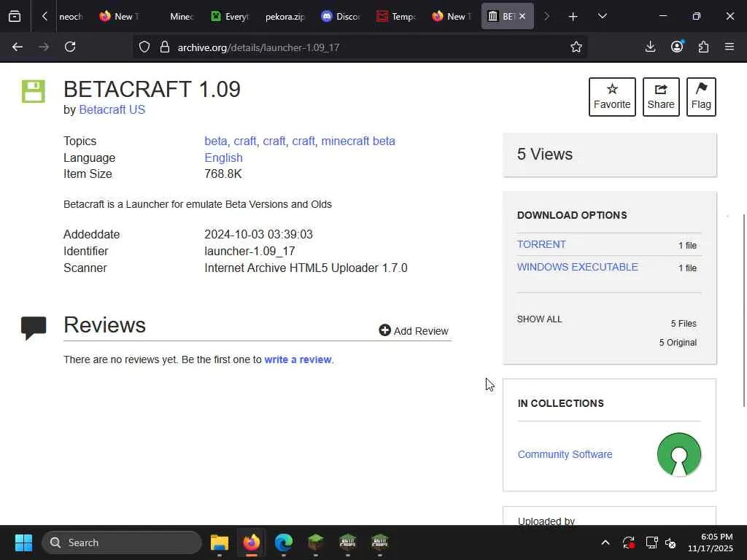The height and width of the screenshot is (560, 747).
Task: Bookmark this page with the star icon
Action: click(x=576, y=47)
